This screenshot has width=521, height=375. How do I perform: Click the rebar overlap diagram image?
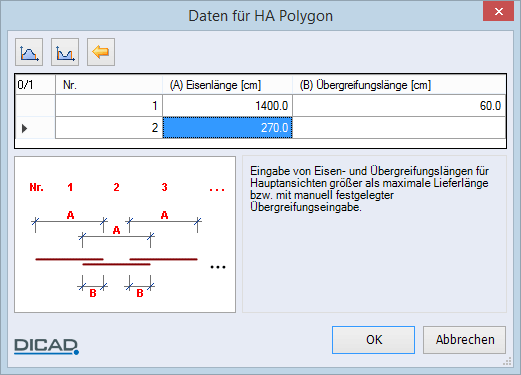(125, 234)
